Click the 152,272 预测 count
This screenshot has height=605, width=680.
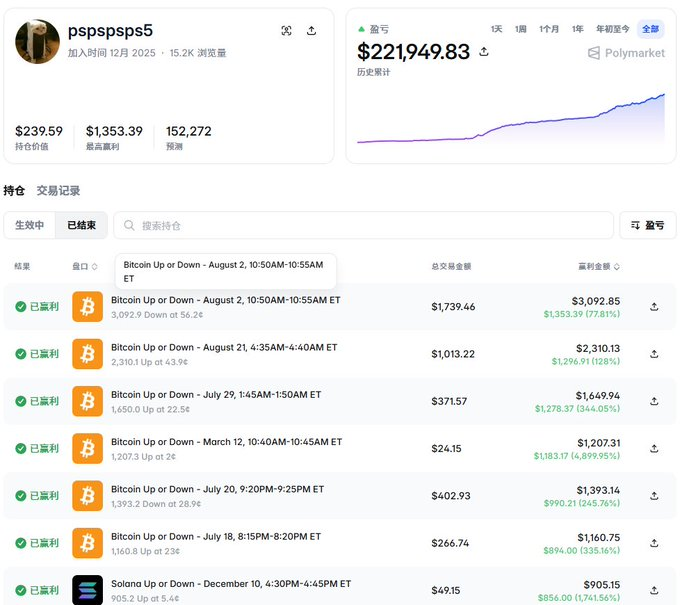pos(189,131)
